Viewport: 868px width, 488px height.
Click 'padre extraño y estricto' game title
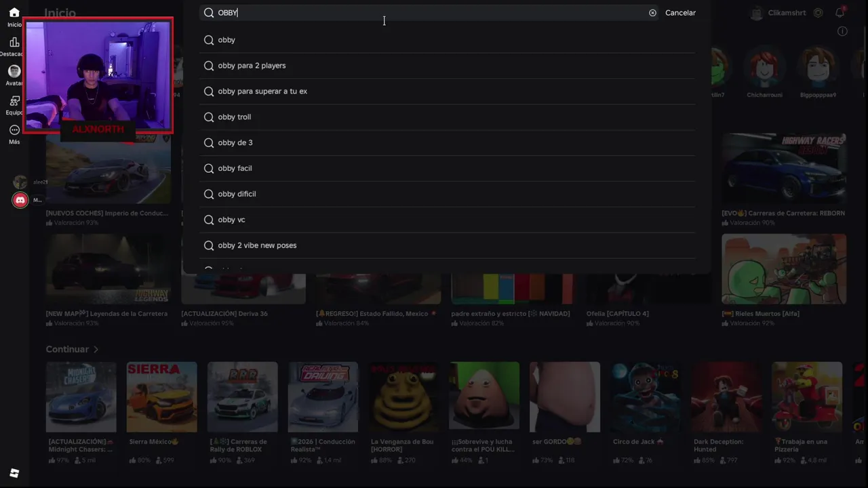tap(511, 314)
